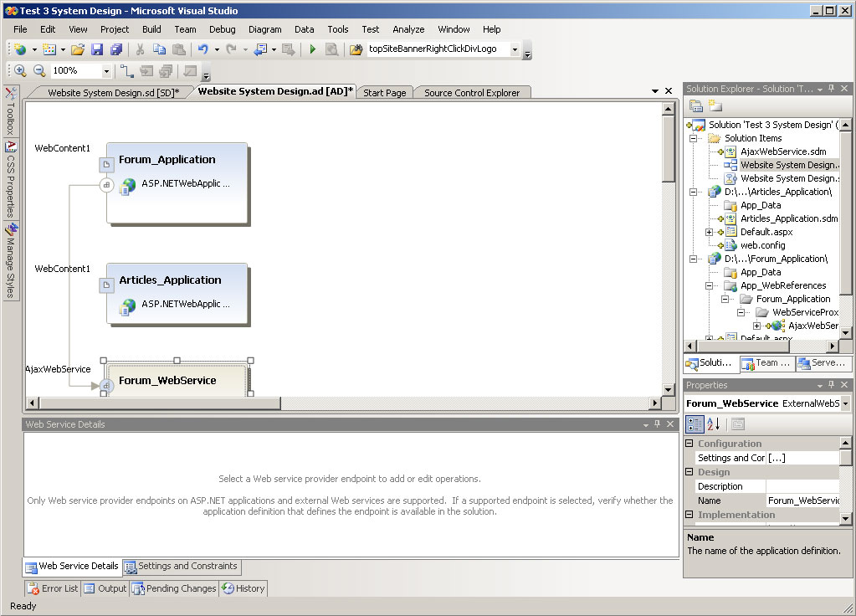Open the Toolbox side panel
Viewport: 856px width, 616px height.
pos(11,110)
